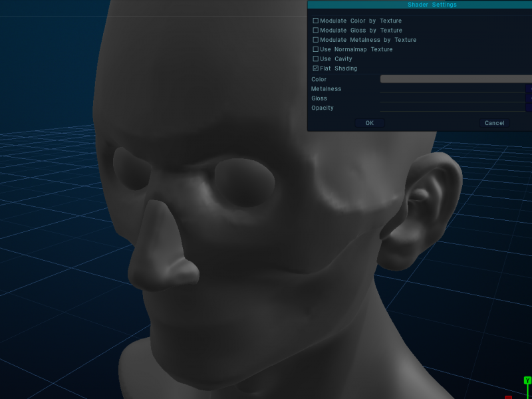Click the head model's ear in viewport
Image resolution: width=532 pixels, height=399 pixels.
[x=426, y=206]
